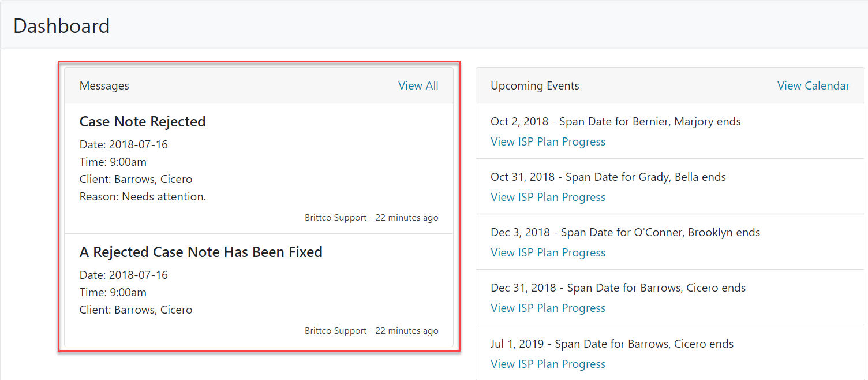Open the A Rejected Case Note Has Been Fixed message
868x380 pixels.
(x=201, y=252)
